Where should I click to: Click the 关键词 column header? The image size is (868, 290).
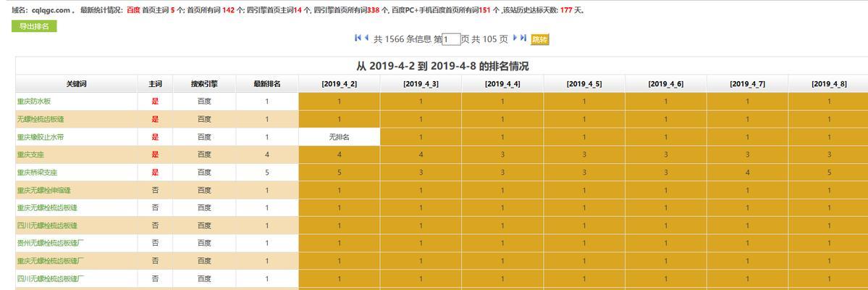77,83
